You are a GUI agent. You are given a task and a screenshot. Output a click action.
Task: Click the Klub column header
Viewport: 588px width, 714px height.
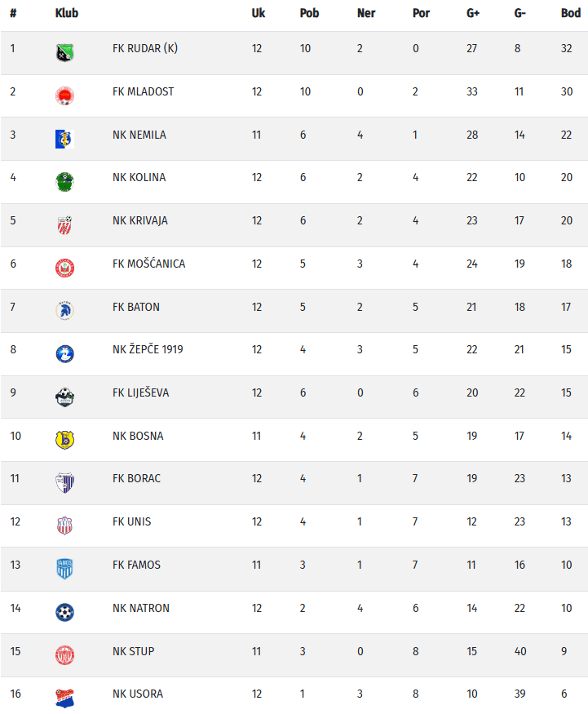click(x=67, y=13)
